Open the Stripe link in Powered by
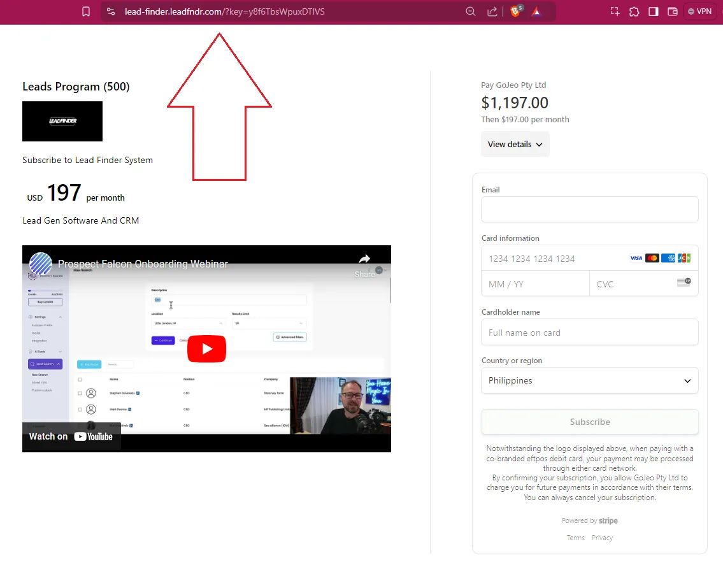 pyautogui.click(x=608, y=520)
